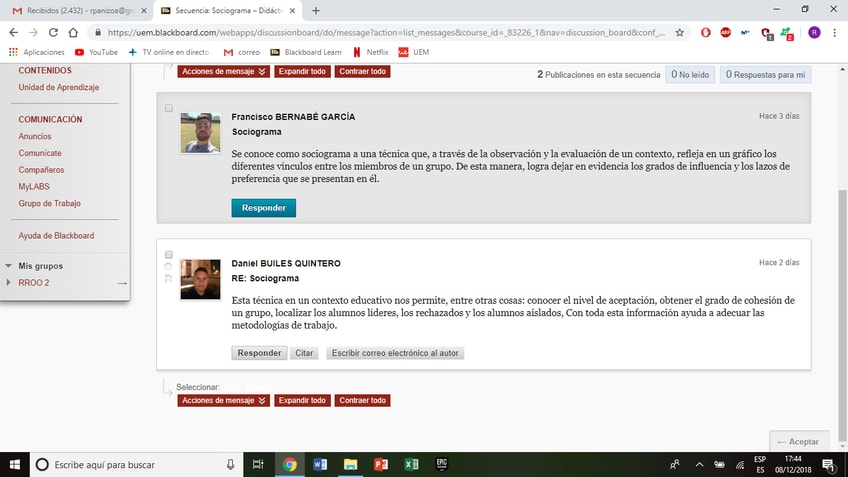Open Task View in taskbar

point(258,465)
